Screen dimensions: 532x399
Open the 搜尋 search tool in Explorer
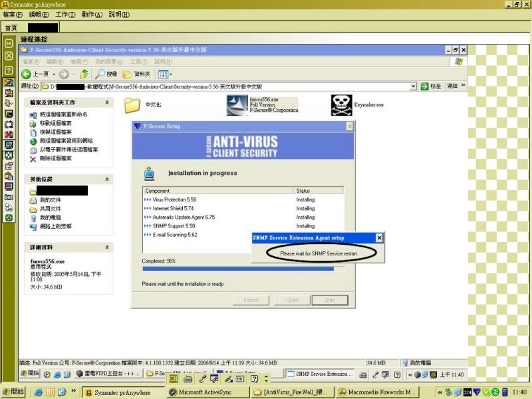click(106, 74)
